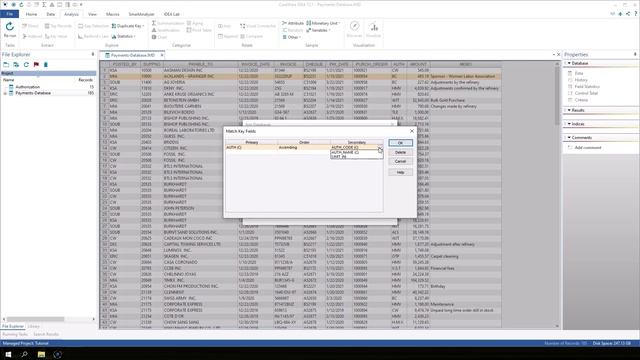The width and height of the screenshot is (640, 360).
Task: Click the Pivot Table icon
Action: tap(199, 30)
